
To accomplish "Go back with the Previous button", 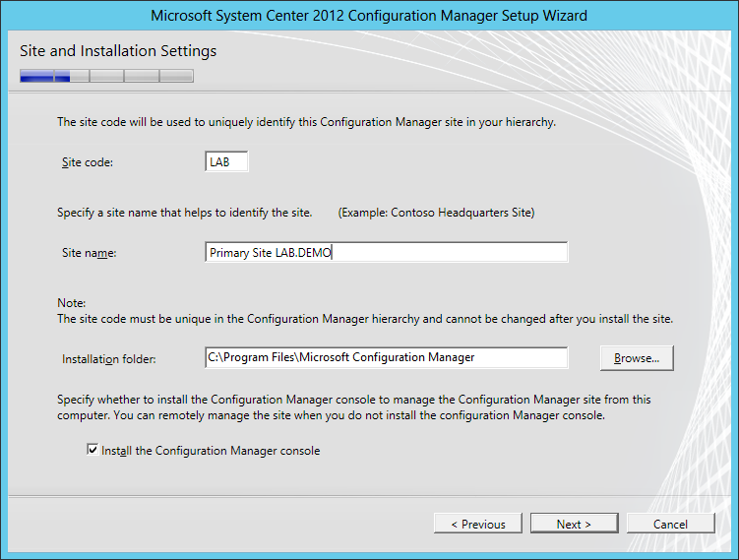I will coord(477,524).
